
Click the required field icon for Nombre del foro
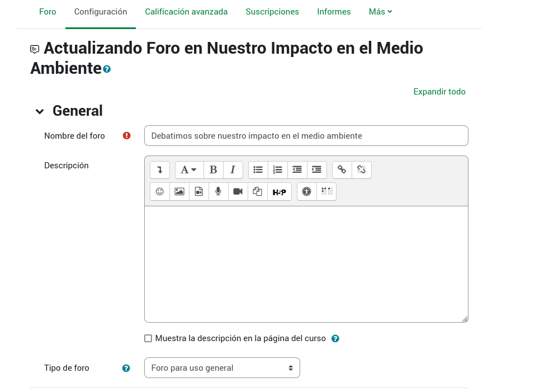click(x=127, y=136)
